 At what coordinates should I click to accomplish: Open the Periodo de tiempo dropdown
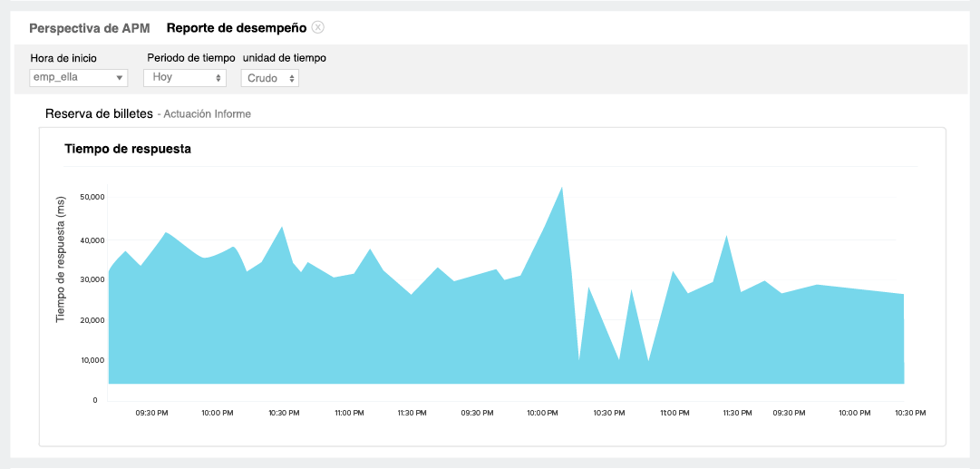coord(186,78)
